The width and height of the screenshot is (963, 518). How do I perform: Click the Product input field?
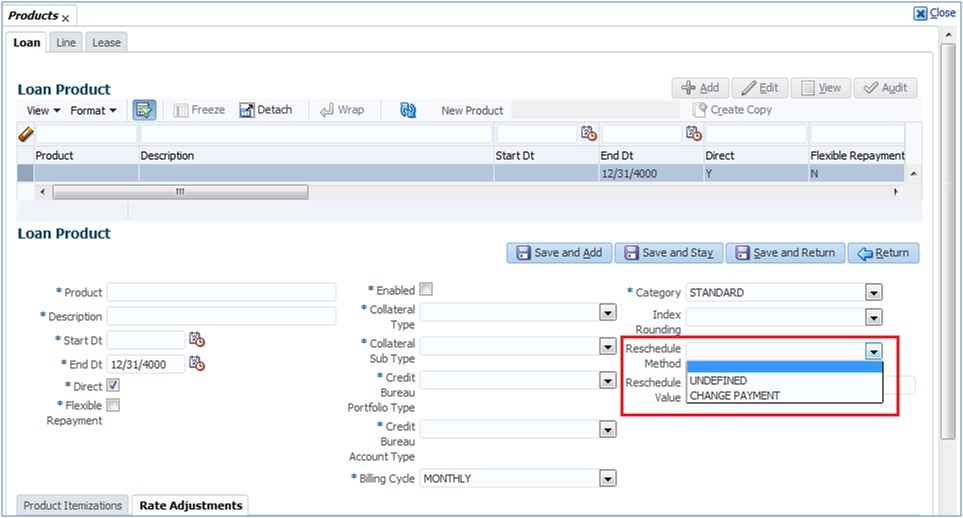[221, 292]
